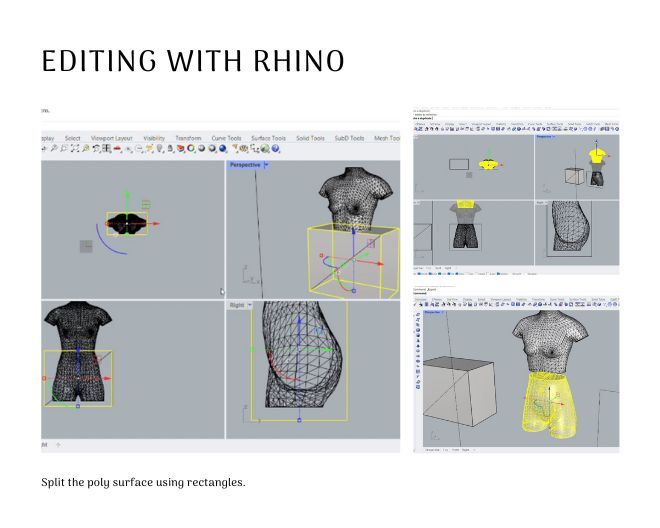Add a viewport tab with plus button
The height and width of the screenshot is (528, 660).
tap(58, 445)
